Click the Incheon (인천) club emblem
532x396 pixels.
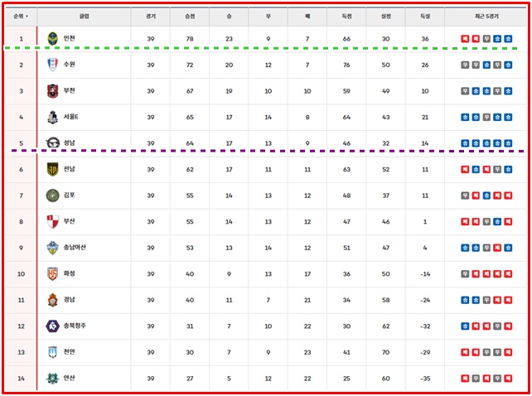pyautogui.click(x=53, y=38)
